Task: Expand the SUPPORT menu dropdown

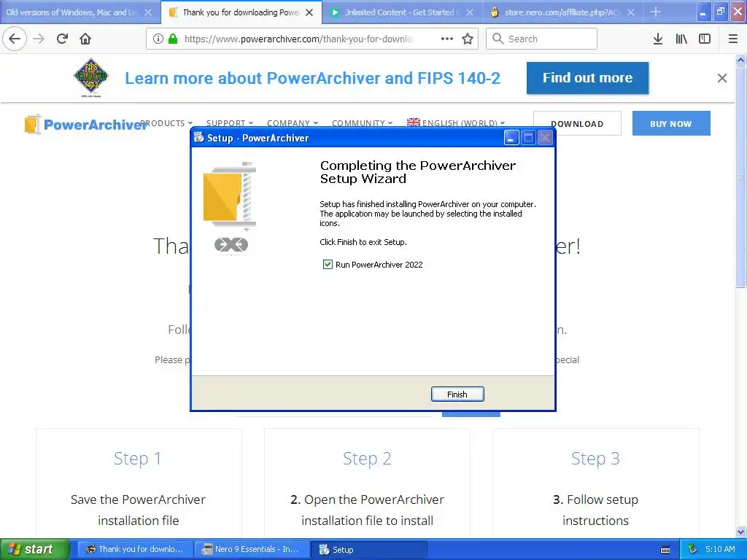Action: click(230, 122)
